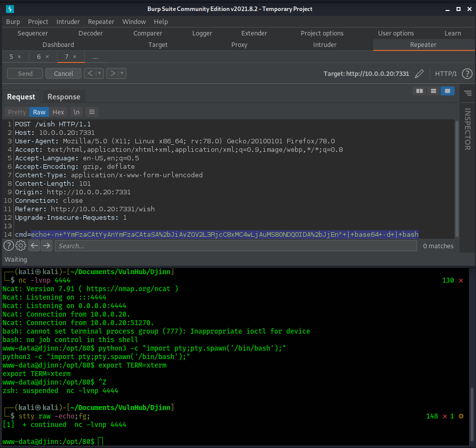Open the Project menu
The height and width of the screenshot is (448, 476).
click(38, 22)
